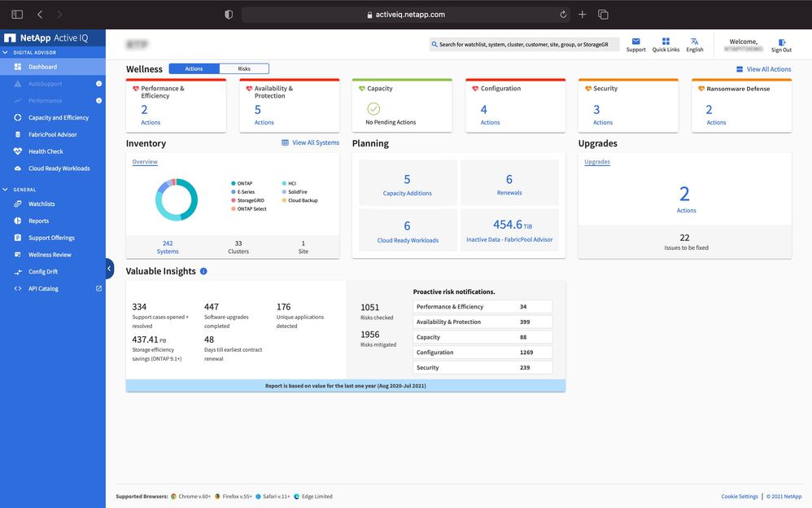This screenshot has width=812, height=508.
Task: Open Config Drift from the sidebar
Action: pos(43,272)
